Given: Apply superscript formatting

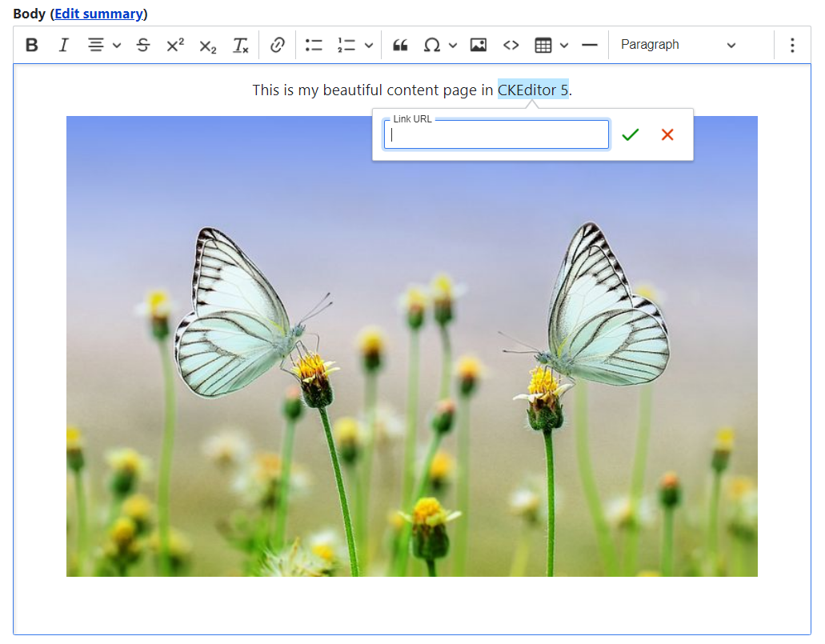Looking at the screenshot, I should 174,45.
